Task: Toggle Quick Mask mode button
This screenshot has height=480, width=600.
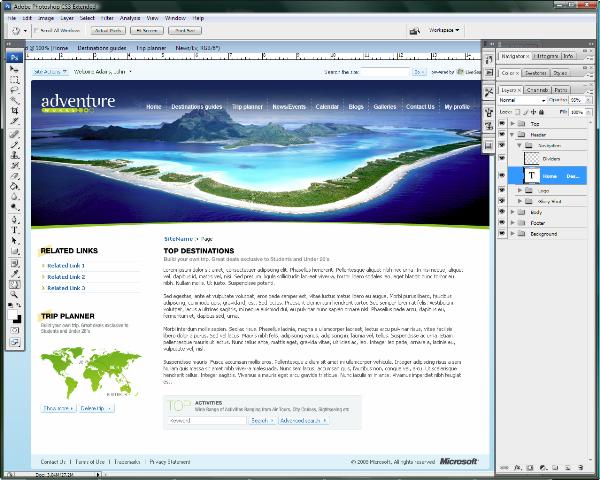Action: [15, 330]
